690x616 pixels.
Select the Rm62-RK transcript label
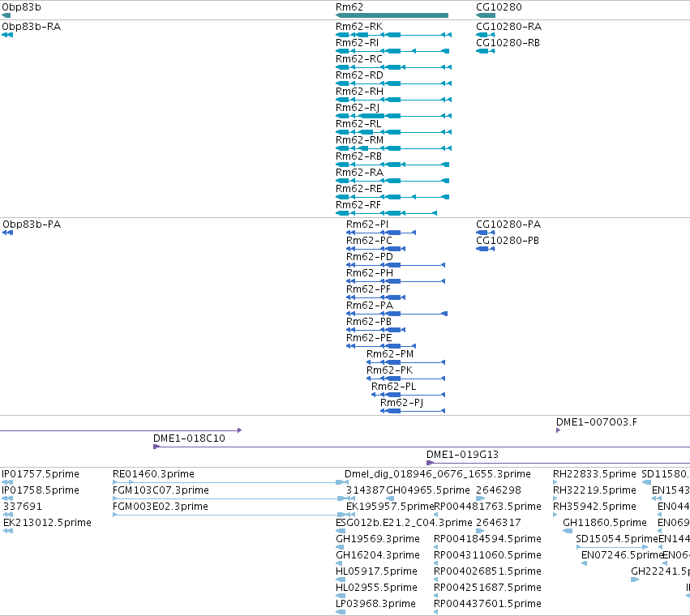tap(359, 27)
